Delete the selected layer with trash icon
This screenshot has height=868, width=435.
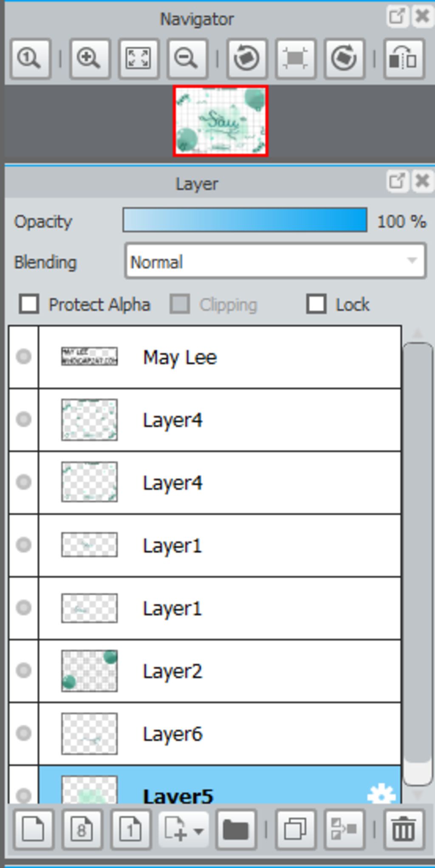tap(404, 829)
